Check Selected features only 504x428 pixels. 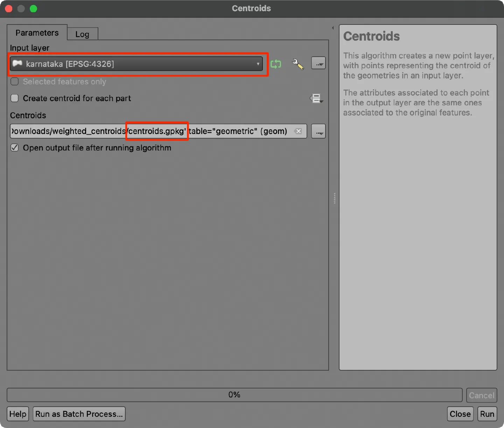15,82
